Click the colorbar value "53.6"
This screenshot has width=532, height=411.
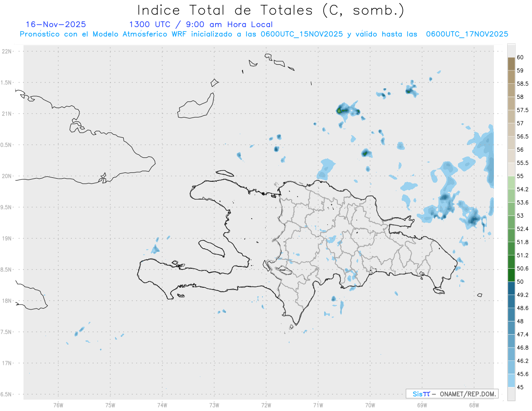523,203
